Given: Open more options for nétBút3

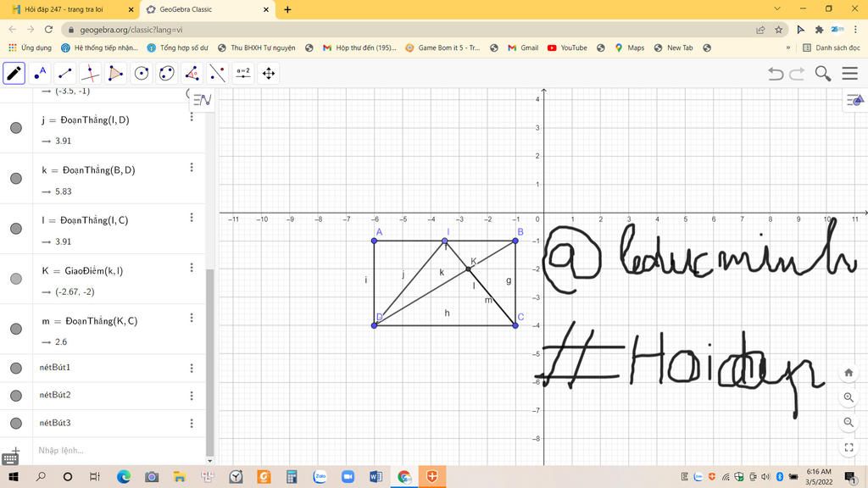Looking at the screenshot, I should (x=192, y=424).
